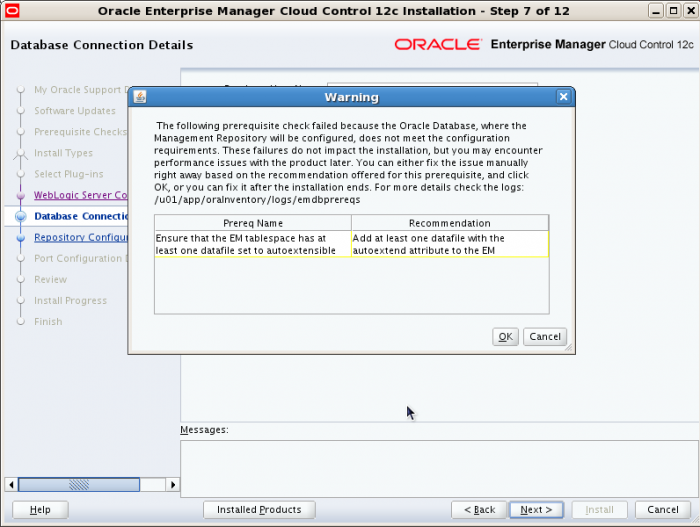Select the Database Connection step
Viewport: 700px width, 527px height.
81,216
